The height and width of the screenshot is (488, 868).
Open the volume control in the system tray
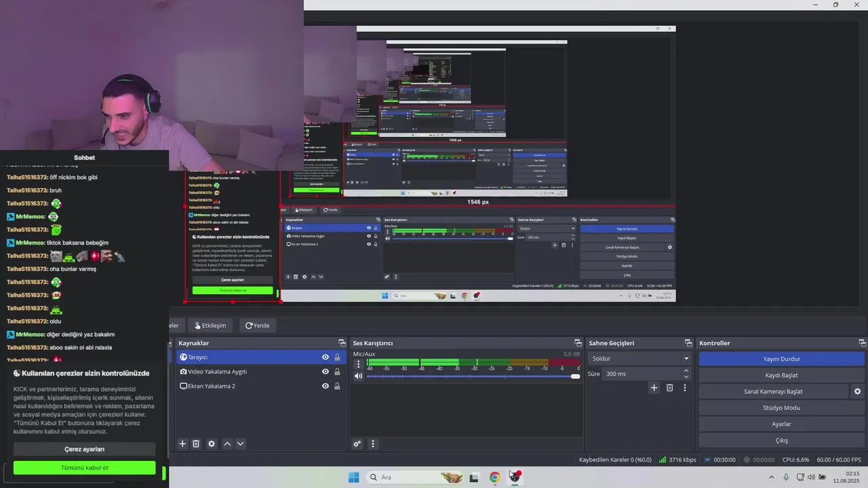click(811, 477)
